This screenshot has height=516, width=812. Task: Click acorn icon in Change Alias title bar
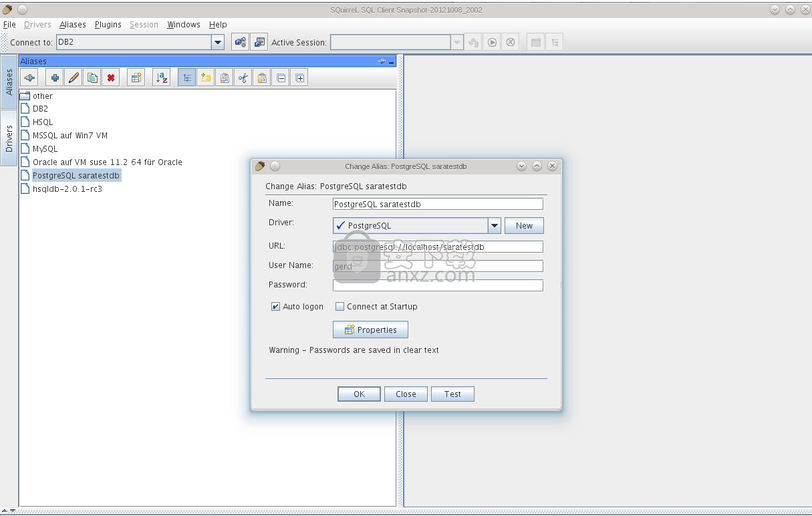point(260,166)
